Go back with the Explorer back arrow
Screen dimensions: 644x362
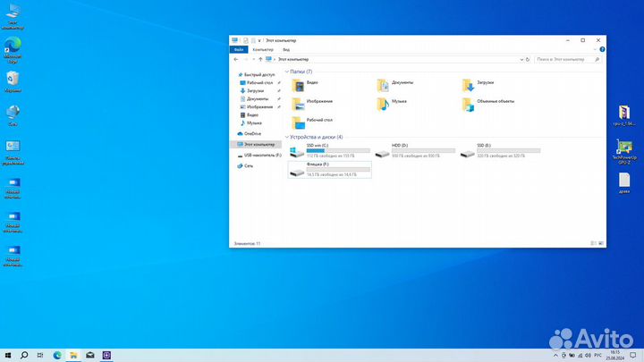(236, 60)
